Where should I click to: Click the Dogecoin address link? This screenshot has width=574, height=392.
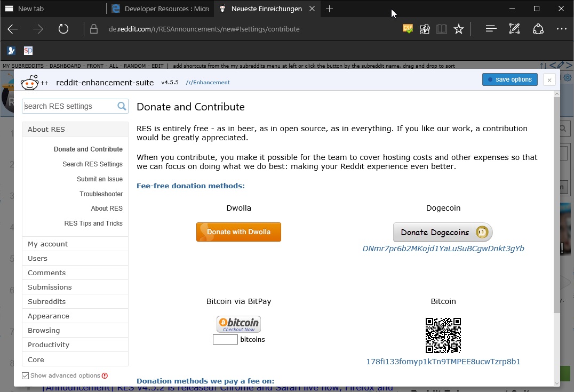[443, 249]
